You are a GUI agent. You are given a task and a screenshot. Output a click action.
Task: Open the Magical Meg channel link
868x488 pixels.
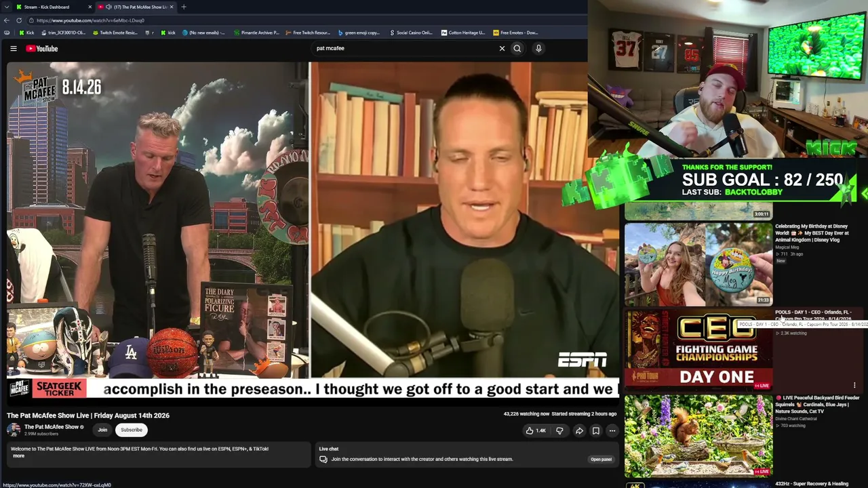(789, 247)
